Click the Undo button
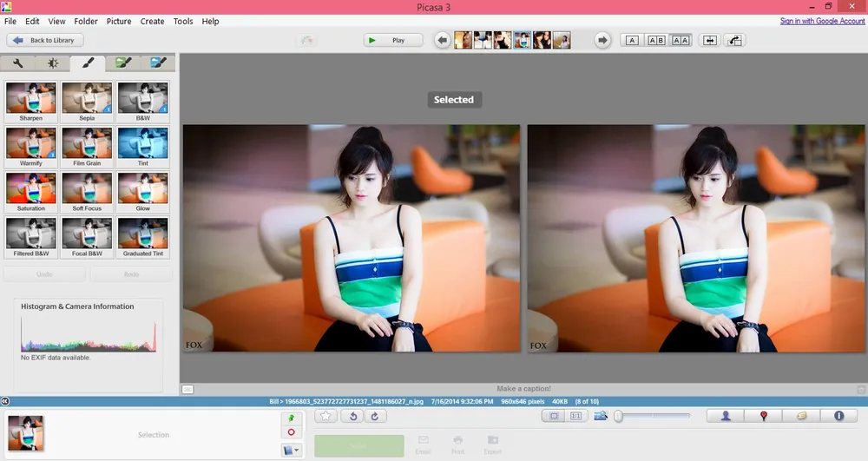The height and width of the screenshot is (461, 868). pos(45,274)
